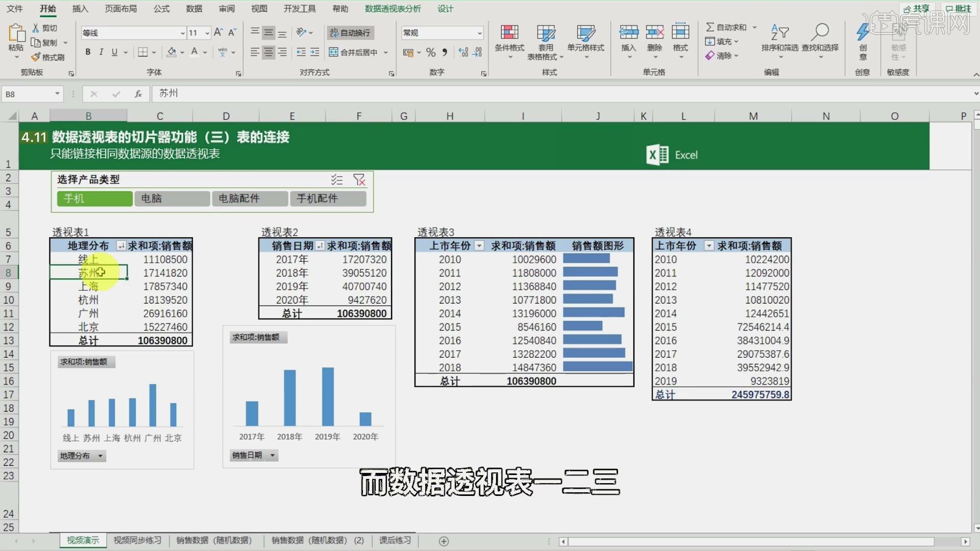Select slicer item 手机配件
This screenshot has width=980, height=551.
(328, 198)
